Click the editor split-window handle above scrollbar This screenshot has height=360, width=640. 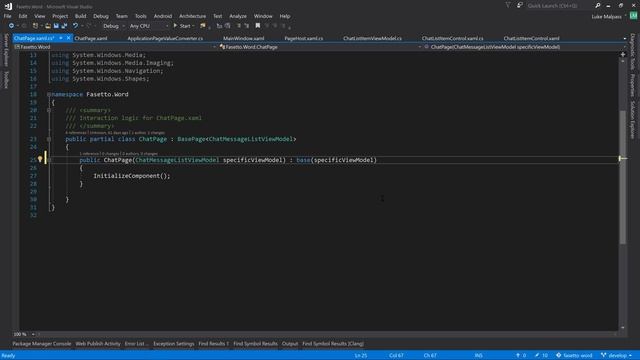[623, 54]
